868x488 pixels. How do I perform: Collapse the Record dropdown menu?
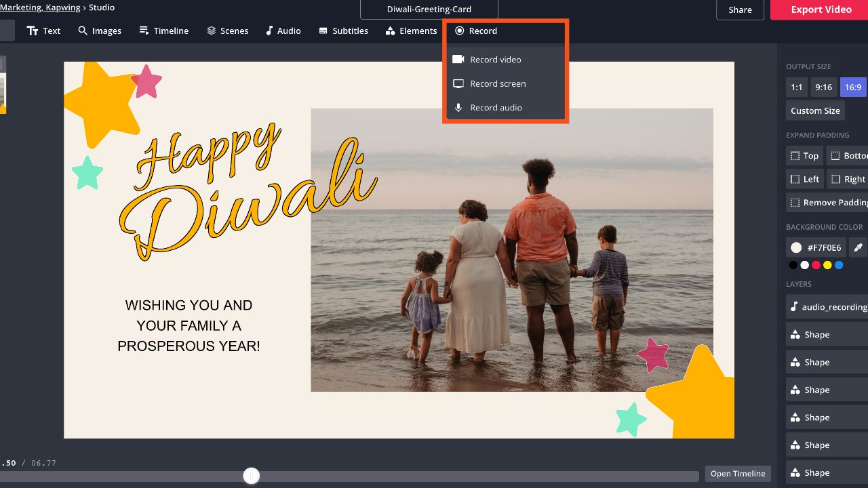pos(476,30)
